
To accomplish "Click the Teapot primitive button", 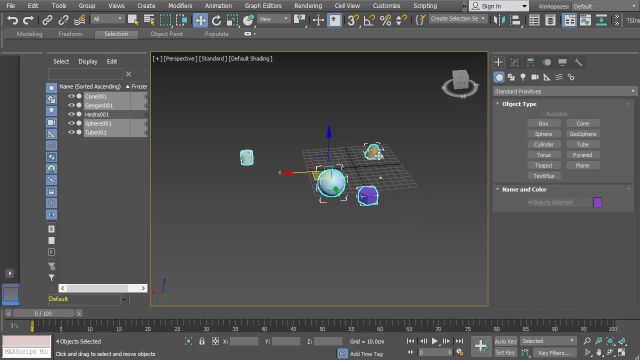I will [544, 165].
